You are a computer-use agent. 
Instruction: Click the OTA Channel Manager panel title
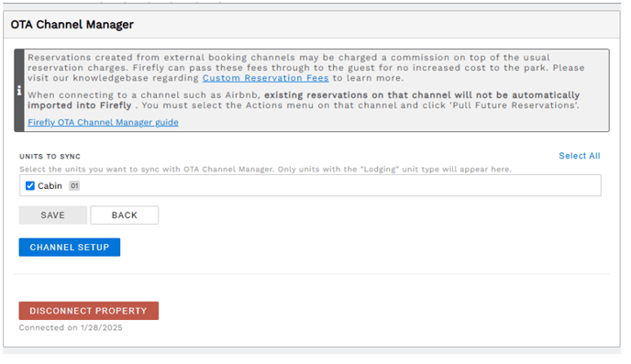coord(72,25)
